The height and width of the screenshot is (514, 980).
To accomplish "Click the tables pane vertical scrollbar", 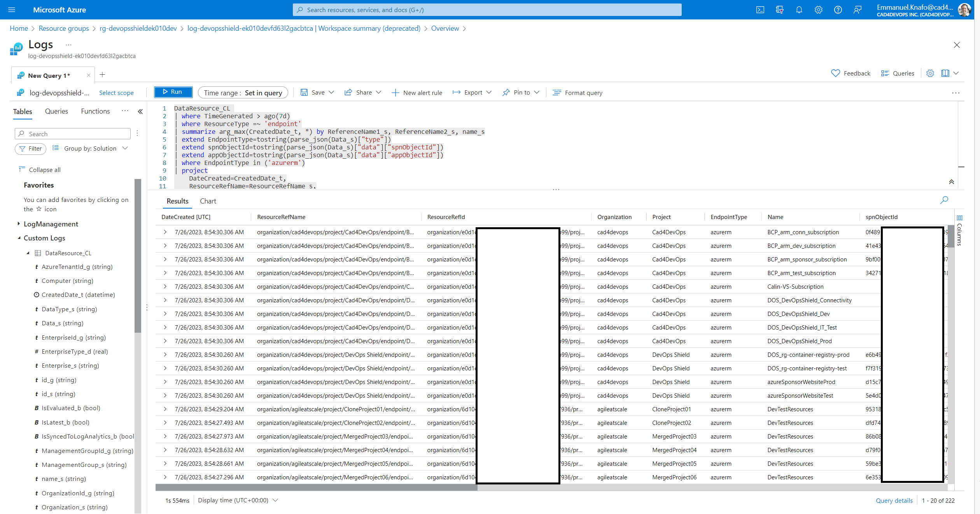I will click(138, 256).
